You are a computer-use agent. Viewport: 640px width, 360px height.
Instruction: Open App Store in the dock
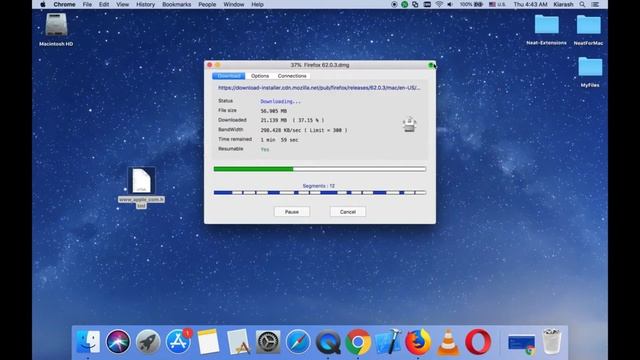point(178,342)
